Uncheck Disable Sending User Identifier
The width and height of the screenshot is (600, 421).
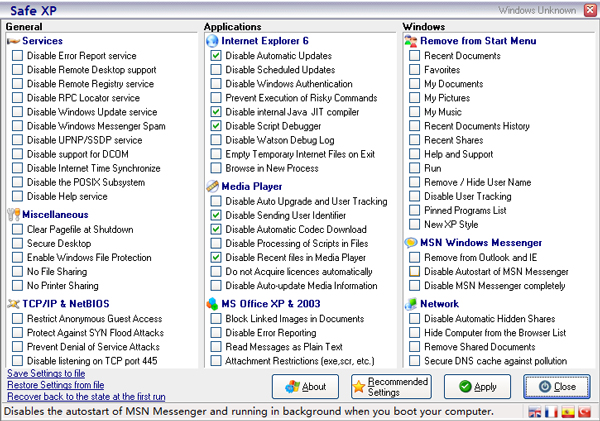pyautogui.click(x=216, y=215)
